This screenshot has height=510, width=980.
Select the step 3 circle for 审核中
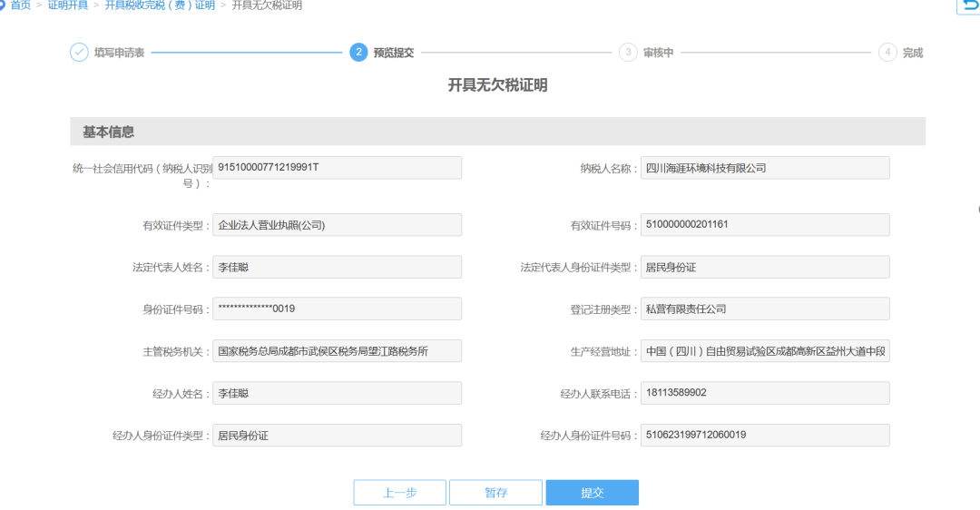pyautogui.click(x=628, y=53)
